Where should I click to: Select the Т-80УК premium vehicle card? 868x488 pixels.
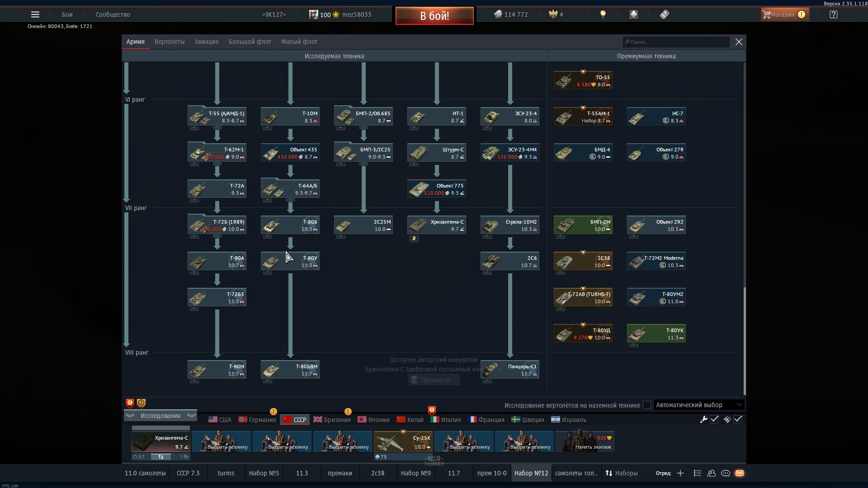[x=656, y=333]
